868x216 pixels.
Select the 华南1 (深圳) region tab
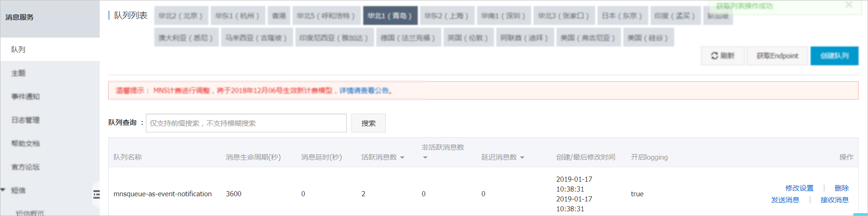click(x=504, y=15)
